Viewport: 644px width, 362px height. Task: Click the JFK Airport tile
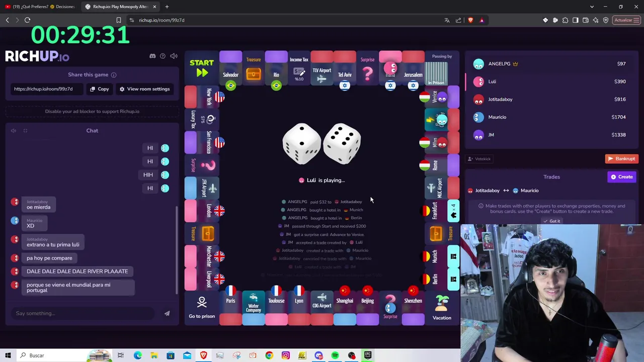[201, 189]
